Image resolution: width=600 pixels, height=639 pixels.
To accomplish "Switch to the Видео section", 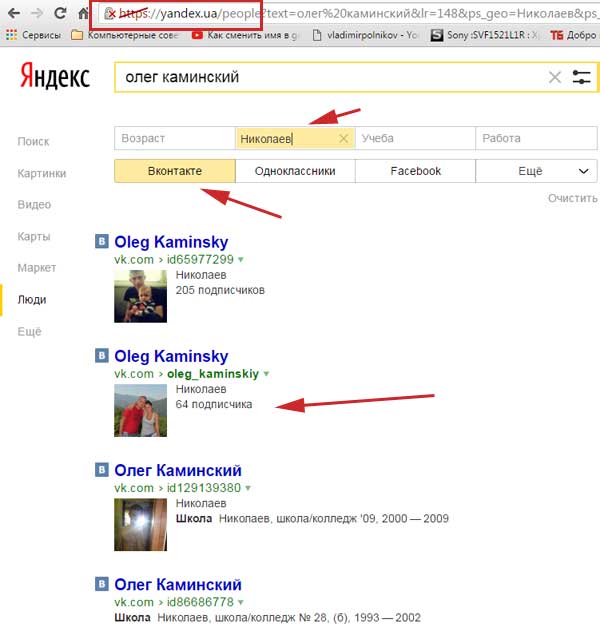I will click(34, 205).
